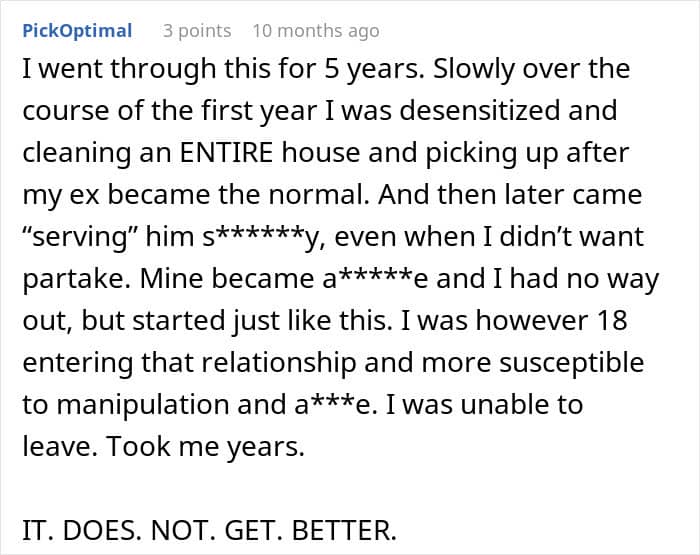Open the PickOptimal user profile link
Screen dimensions: 700x555
pyautogui.click(x=76, y=31)
